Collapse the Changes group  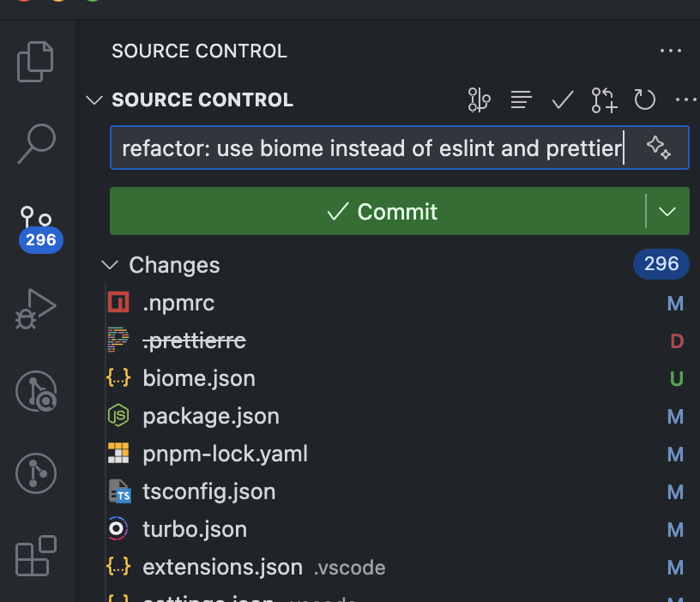[109, 265]
